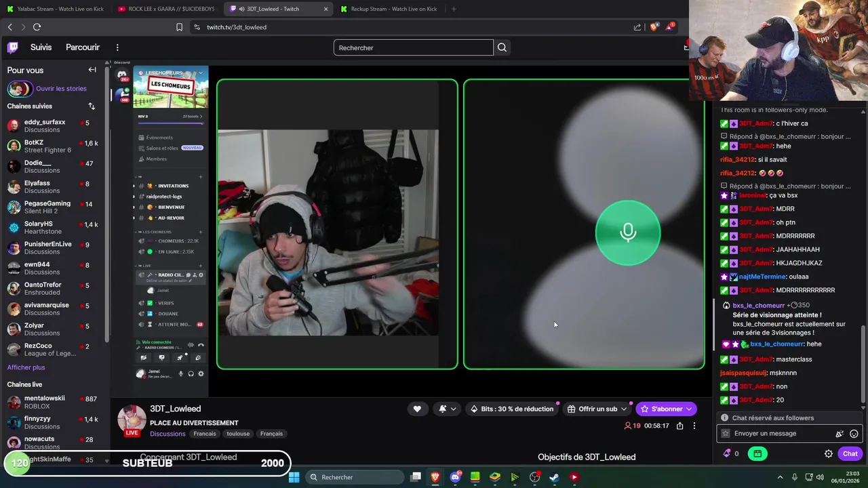Screen dimensions: 868x488
Task: Click the search magnifier button
Action: click(x=502, y=47)
